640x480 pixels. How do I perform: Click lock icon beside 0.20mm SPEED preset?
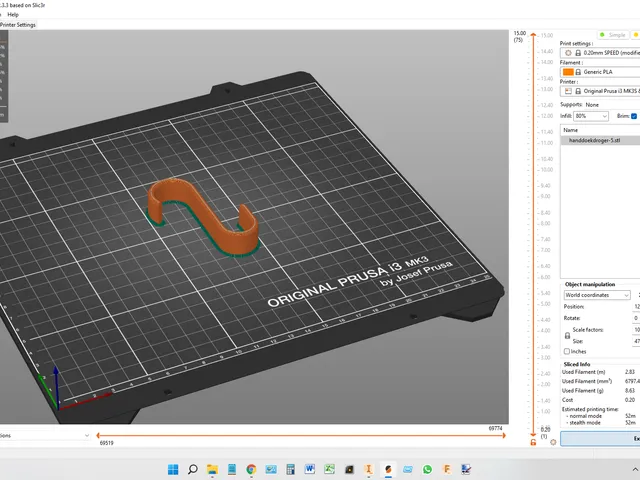tap(578, 53)
